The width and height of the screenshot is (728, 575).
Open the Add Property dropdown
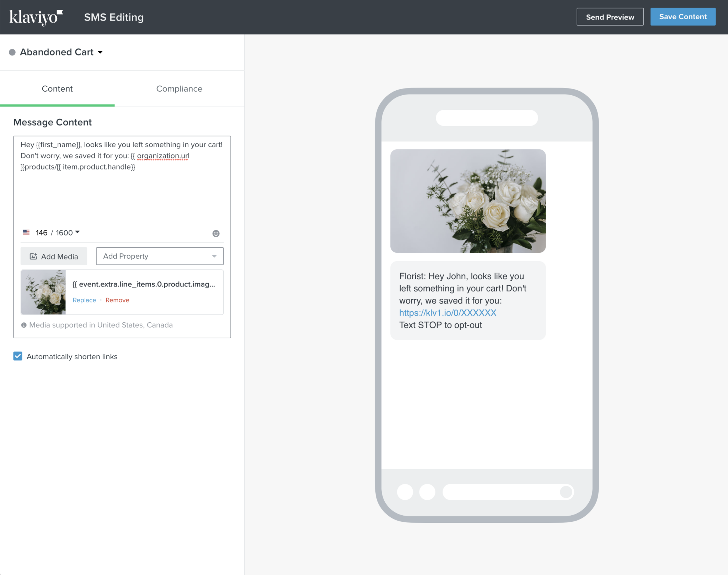(x=160, y=256)
